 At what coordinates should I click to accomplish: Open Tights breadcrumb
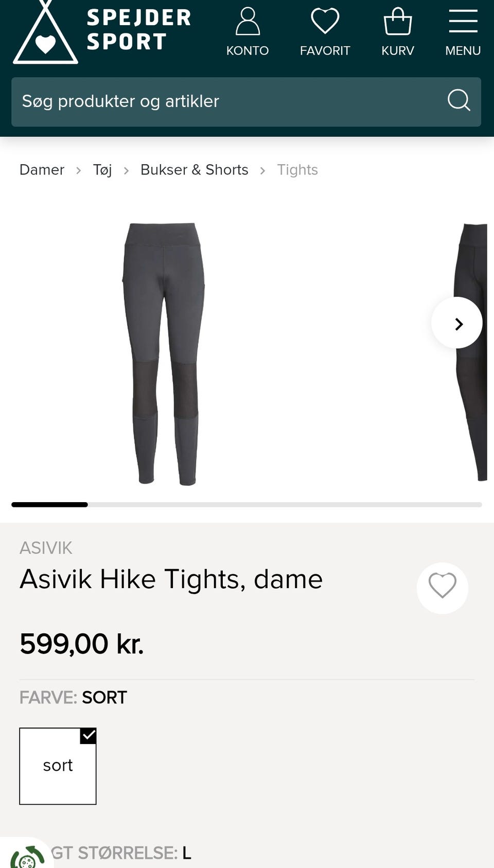point(297,170)
